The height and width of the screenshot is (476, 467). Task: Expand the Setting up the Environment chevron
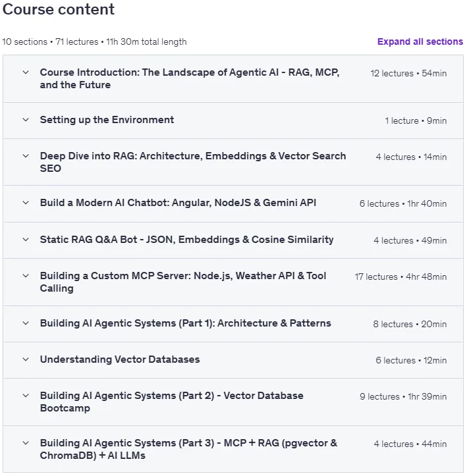(26, 120)
